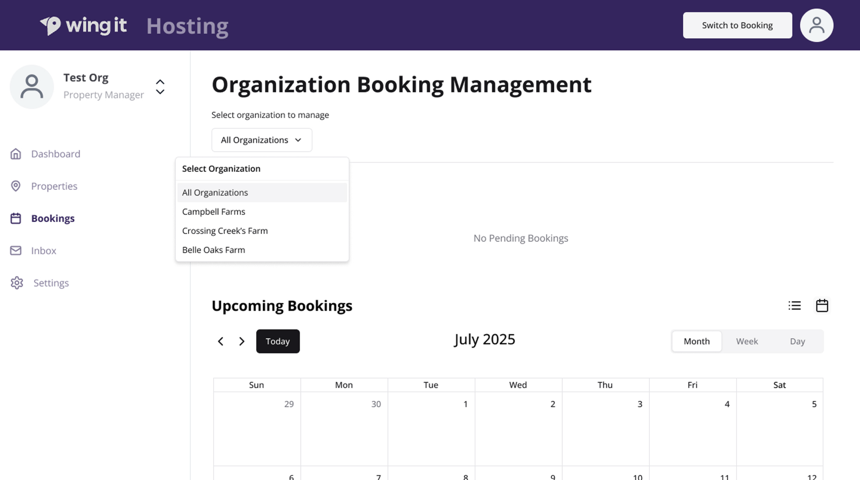The height and width of the screenshot is (480, 860).
Task: Go to Dashboard in sidebar
Action: point(55,154)
